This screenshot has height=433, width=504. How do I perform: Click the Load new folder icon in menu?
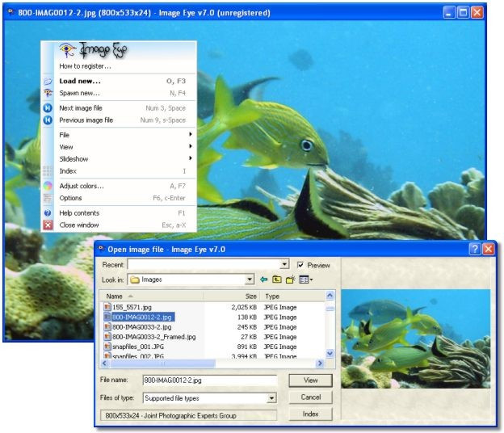pos(48,82)
